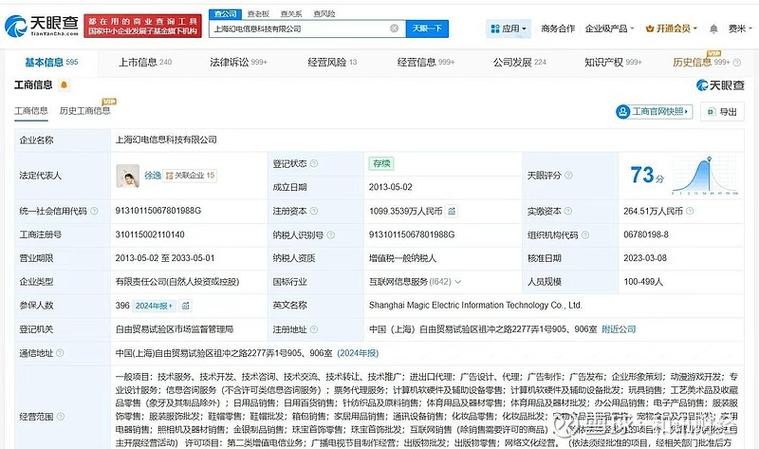This screenshot has height=449, width=759.
Task: Select the 基本信息 tab
Action: [51, 62]
